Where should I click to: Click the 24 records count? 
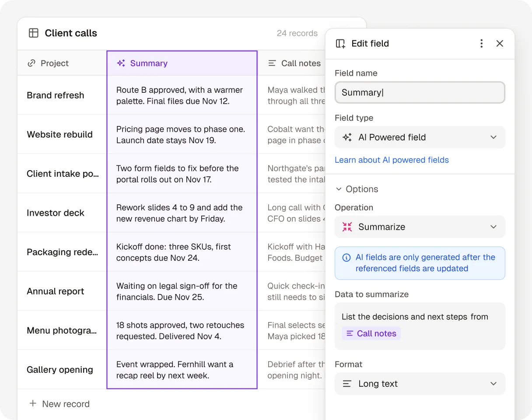[297, 33]
